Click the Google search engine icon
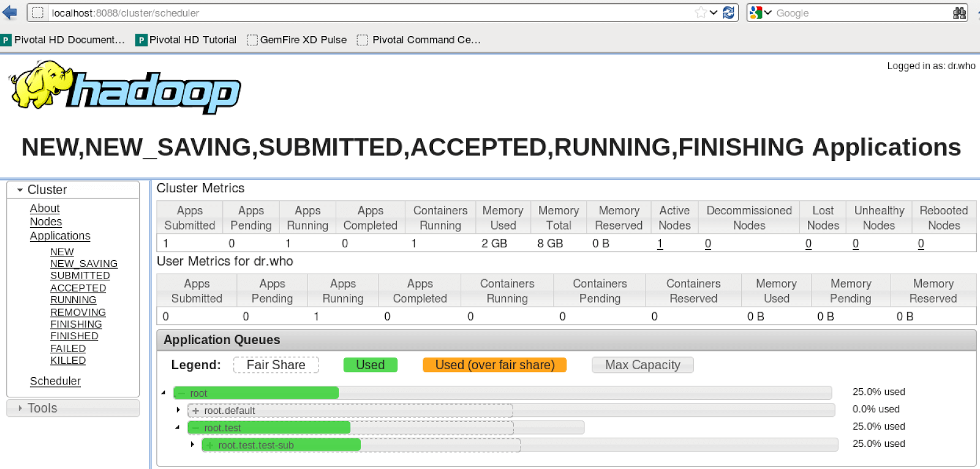980x469 pixels. click(x=756, y=13)
